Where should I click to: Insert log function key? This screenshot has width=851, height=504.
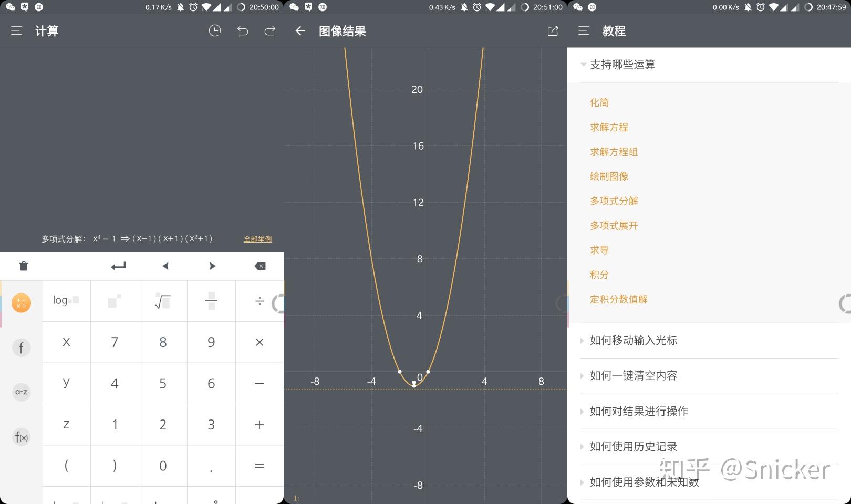coord(66,301)
